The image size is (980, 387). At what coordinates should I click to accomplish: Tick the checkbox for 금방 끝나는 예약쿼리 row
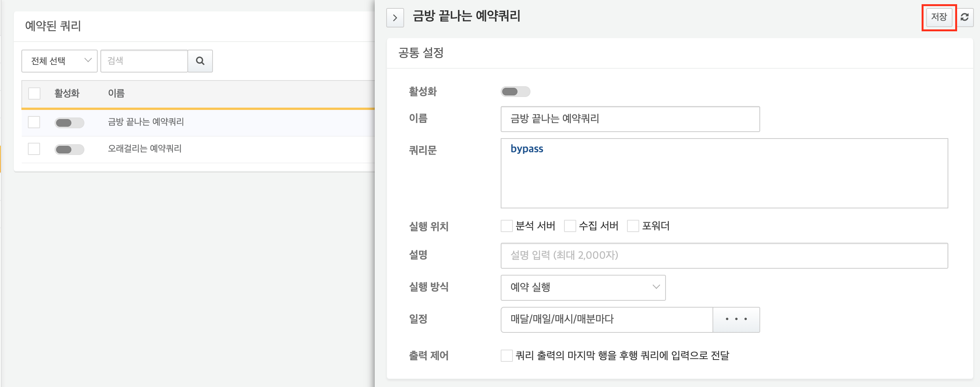pos(34,122)
